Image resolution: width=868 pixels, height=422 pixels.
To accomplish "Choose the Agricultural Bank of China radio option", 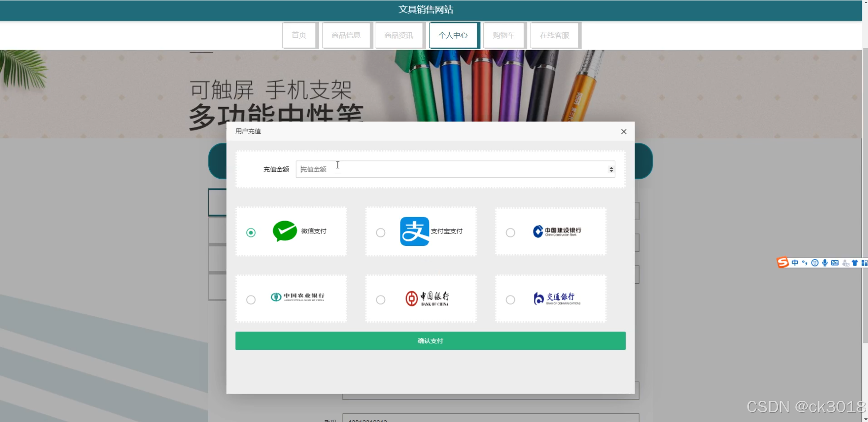I will [x=251, y=300].
